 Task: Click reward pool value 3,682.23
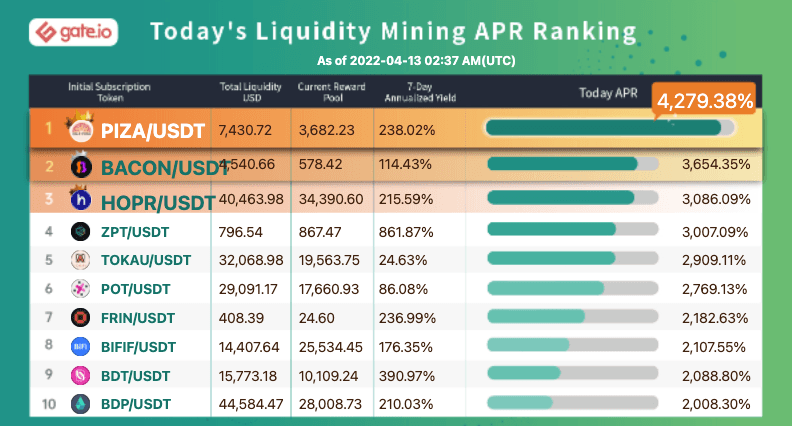[327, 130]
